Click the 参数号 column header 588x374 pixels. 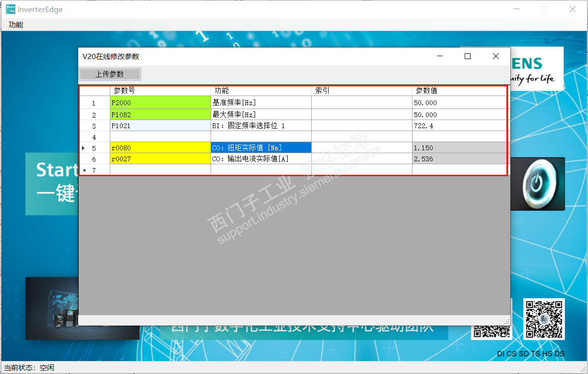click(160, 91)
